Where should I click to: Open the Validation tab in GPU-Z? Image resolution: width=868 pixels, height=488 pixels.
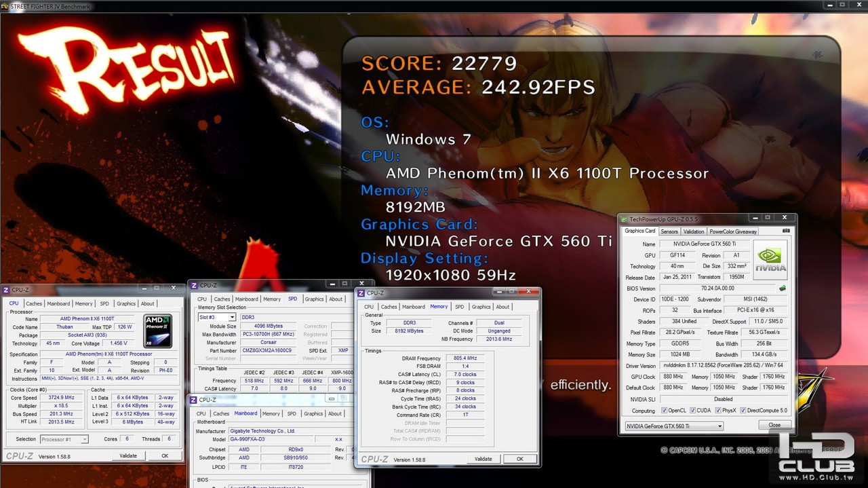[694, 231]
